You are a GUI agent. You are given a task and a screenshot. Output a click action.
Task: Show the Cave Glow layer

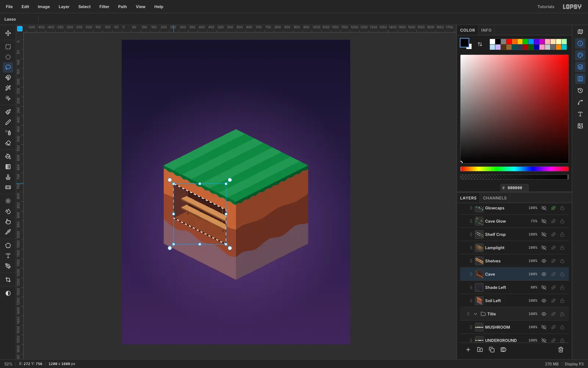pyautogui.click(x=544, y=221)
